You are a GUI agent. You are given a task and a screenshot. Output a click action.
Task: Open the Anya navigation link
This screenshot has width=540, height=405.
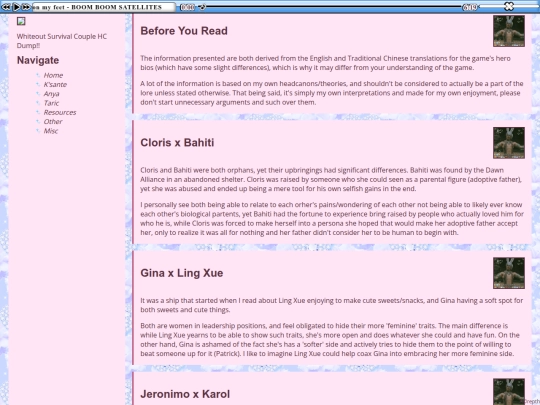point(51,94)
